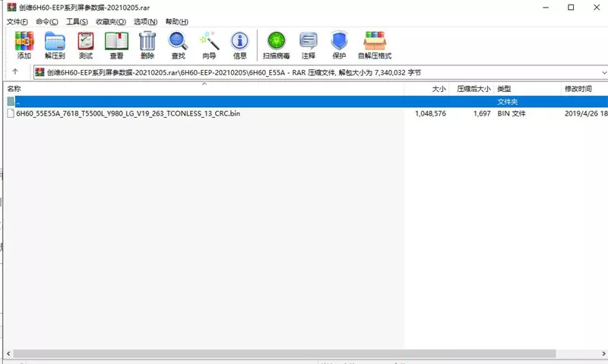Sort by 名称 column header
Image resolution: width=608 pixels, height=364 pixels.
coord(204,89)
